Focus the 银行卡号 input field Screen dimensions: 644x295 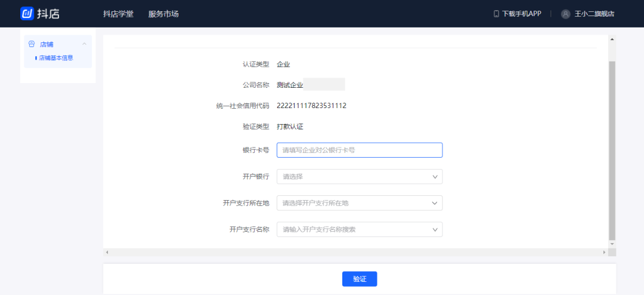(360, 150)
